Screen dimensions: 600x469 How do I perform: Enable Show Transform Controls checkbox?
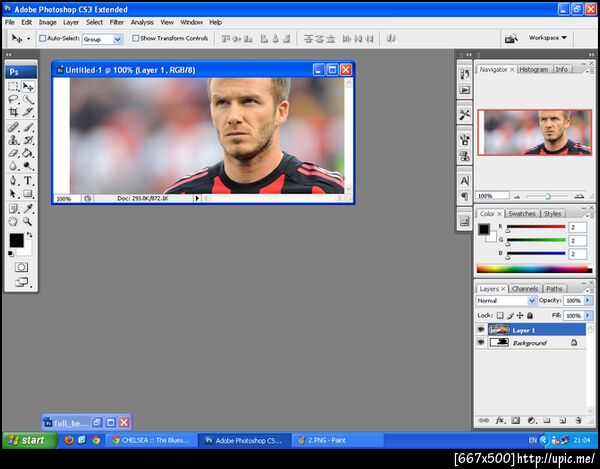tap(135, 38)
